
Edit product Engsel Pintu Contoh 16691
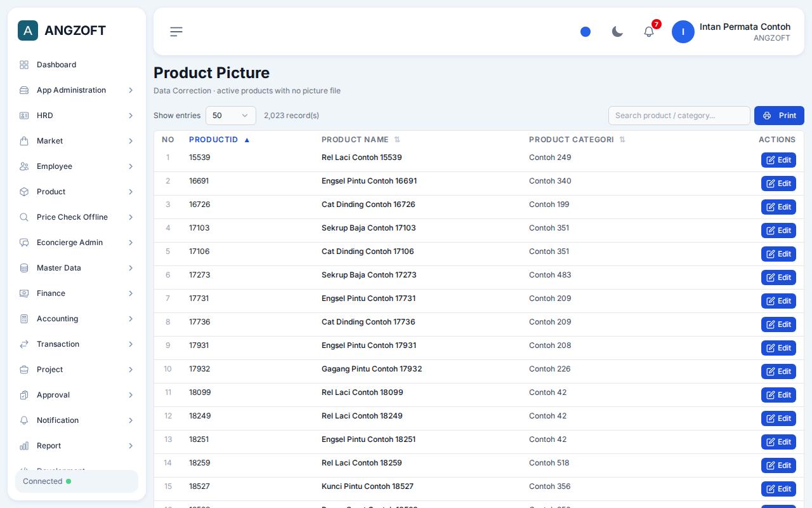tap(778, 184)
